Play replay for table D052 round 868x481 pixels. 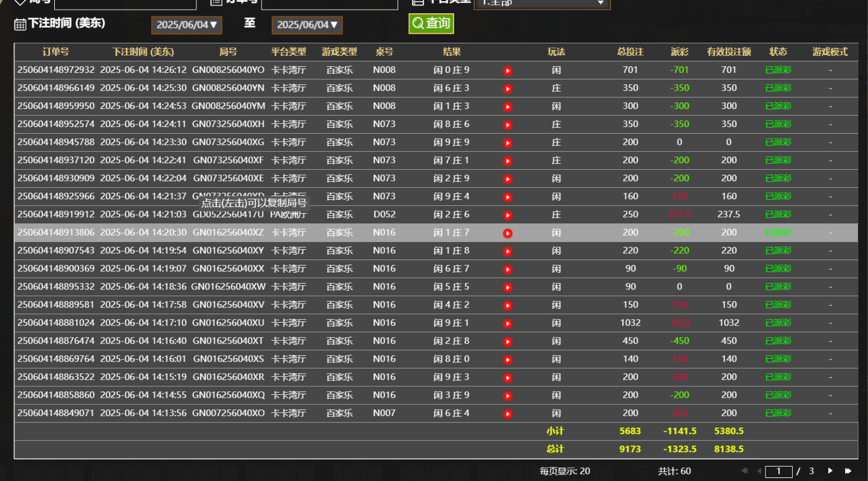[508, 216]
